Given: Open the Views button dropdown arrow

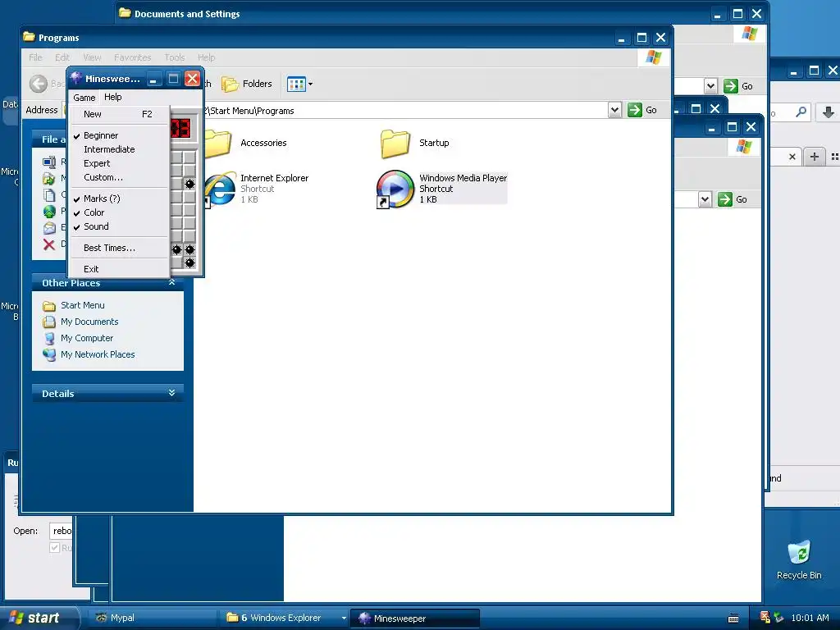Looking at the screenshot, I should pyautogui.click(x=310, y=84).
